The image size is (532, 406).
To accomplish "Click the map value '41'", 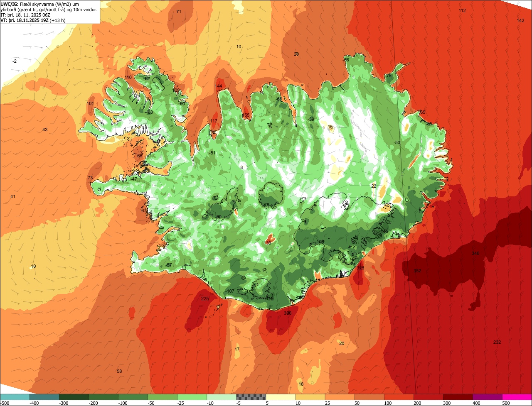I will 13,196.
